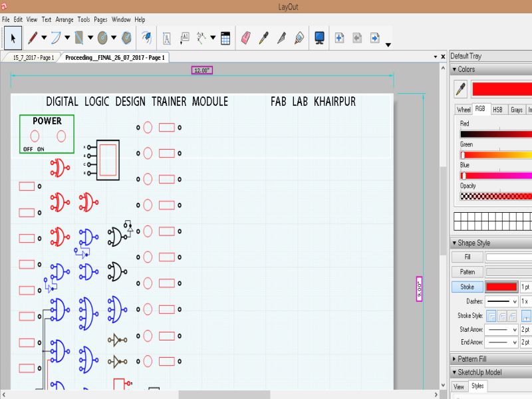Click the white Fill color swatch
This screenshot has height=399, width=532.
coord(509,257)
